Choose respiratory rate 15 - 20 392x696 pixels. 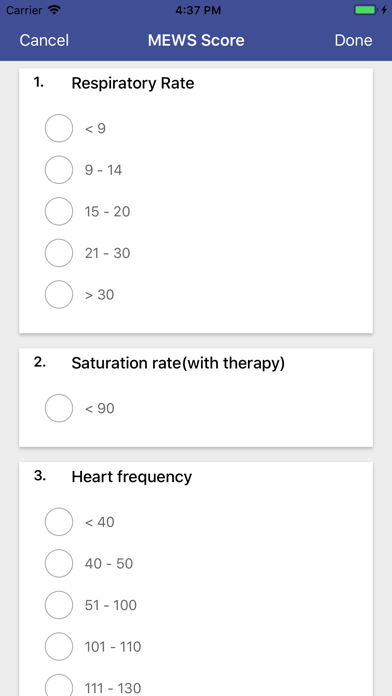59,211
